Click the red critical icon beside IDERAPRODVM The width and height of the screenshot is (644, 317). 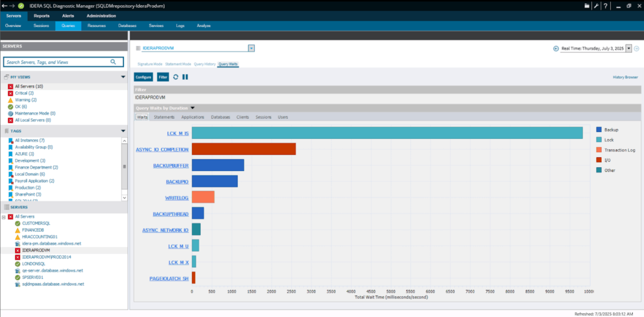[17, 250]
